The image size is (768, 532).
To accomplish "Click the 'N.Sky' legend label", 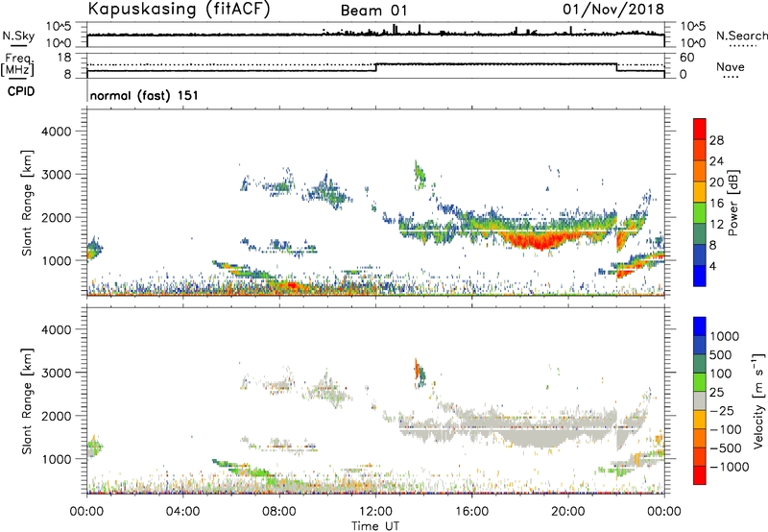I will coord(18,36).
